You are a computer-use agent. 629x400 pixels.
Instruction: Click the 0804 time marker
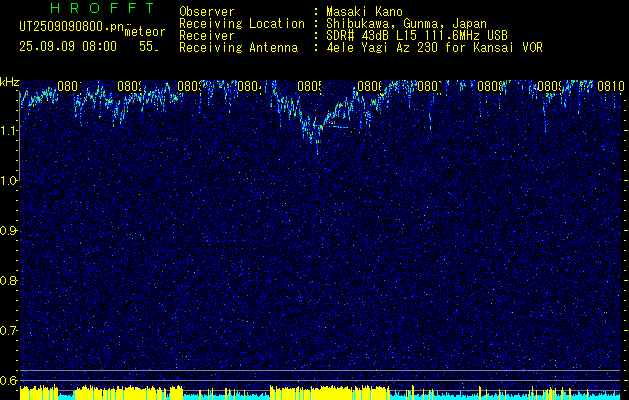[250, 86]
